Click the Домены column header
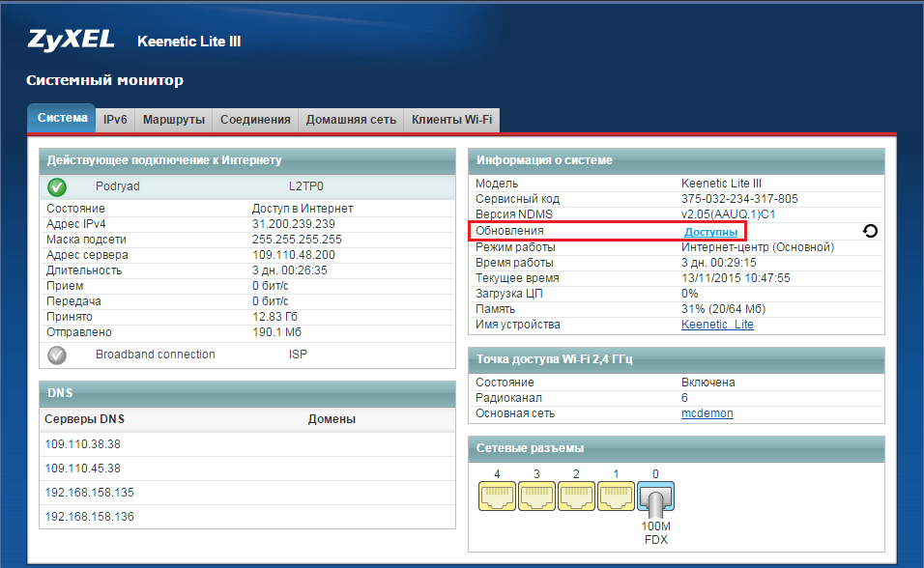Viewport: 924px width, 568px height. [332, 419]
